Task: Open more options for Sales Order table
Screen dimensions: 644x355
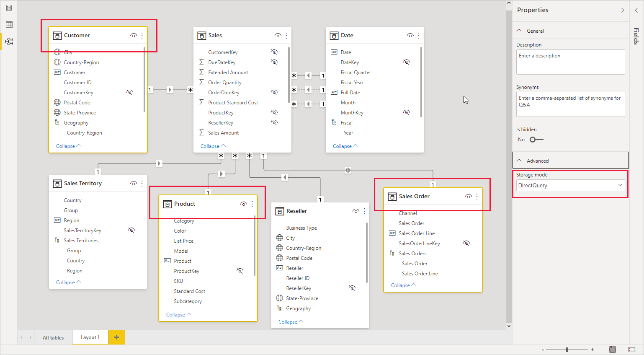Action: (477, 197)
